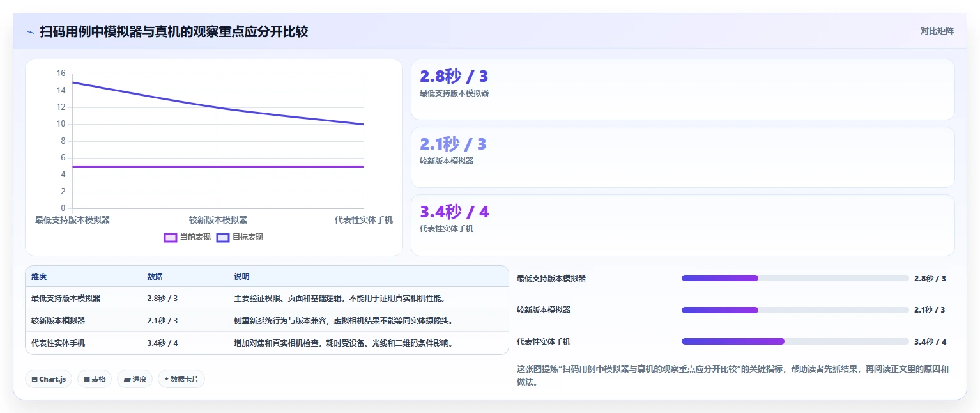Viewport: 980px width, 413px height.
Task: Click the 当前表现 purple legend swatch
Action: pyautogui.click(x=171, y=237)
